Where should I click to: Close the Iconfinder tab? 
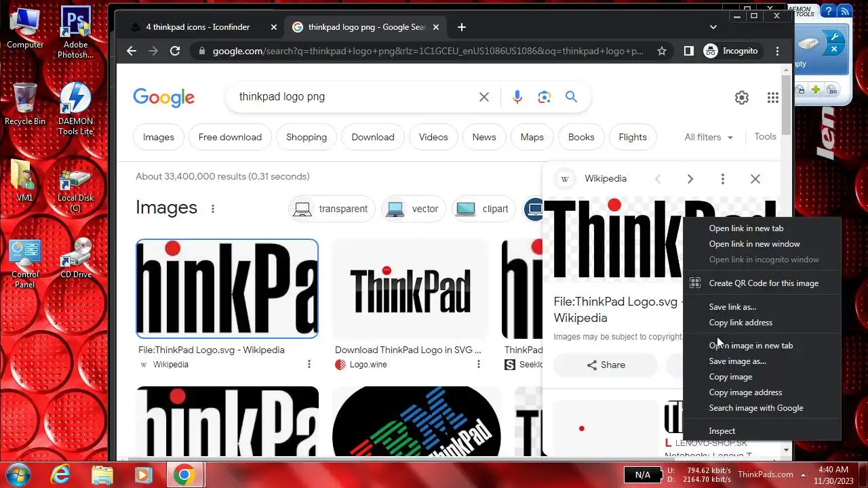click(x=274, y=27)
